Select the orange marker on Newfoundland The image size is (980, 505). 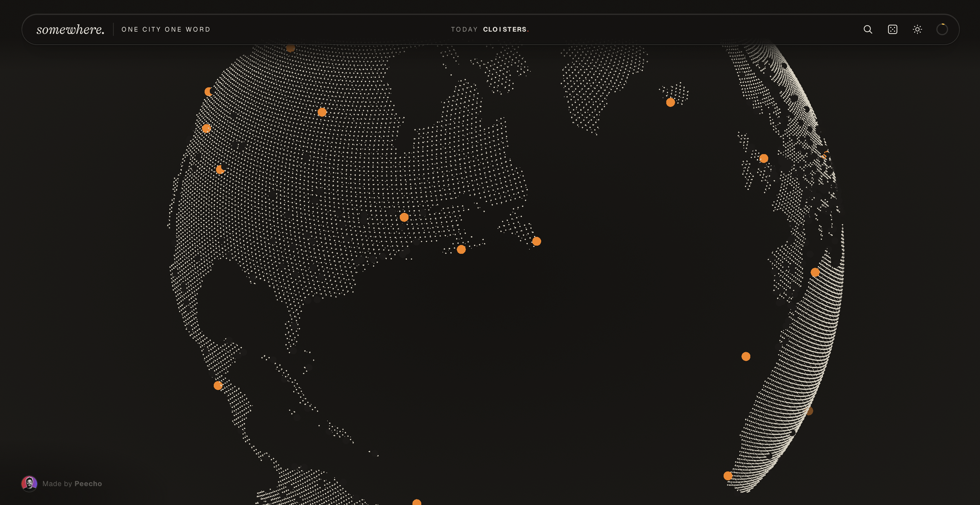pyautogui.click(x=536, y=241)
